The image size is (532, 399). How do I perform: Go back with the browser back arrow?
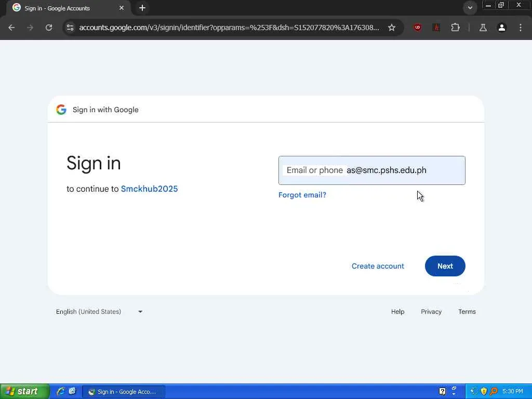[x=11, y=28]
